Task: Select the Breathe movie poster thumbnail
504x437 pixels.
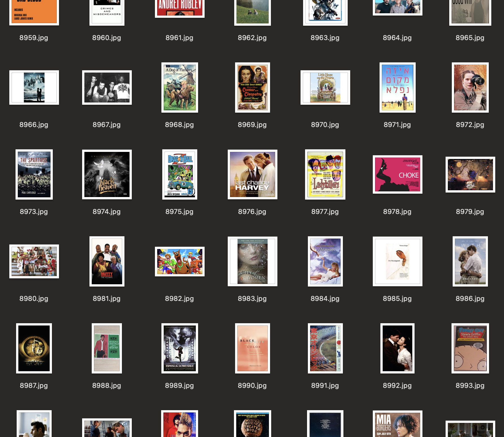Action: point(470,261)
